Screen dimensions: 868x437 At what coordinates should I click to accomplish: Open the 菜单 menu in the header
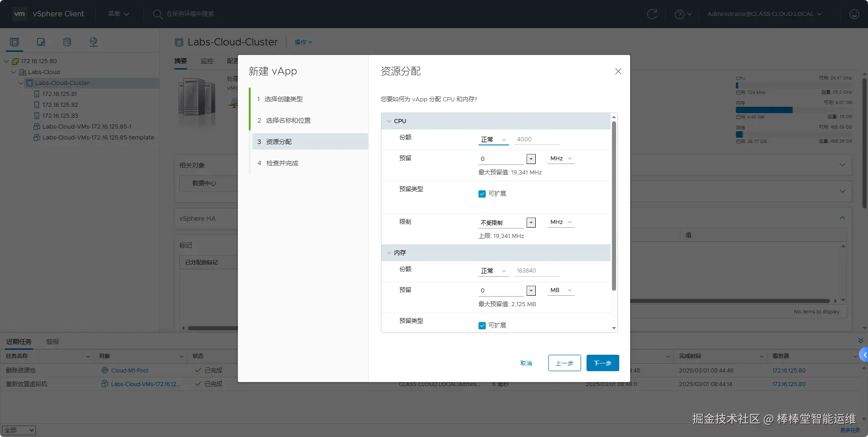pos(118,14)
